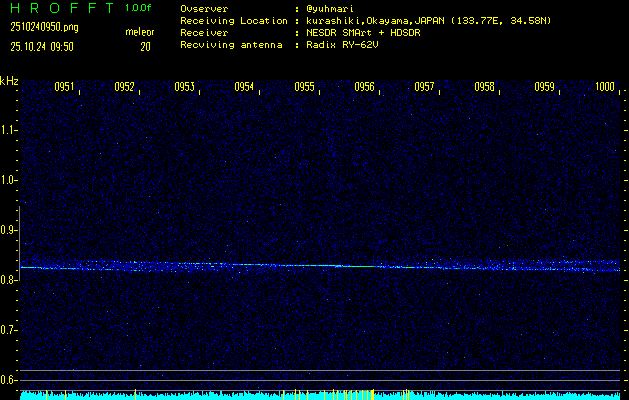
Task: Click the NESDR SMArt + HDSDR receiver text
Action: pos(365,32)
